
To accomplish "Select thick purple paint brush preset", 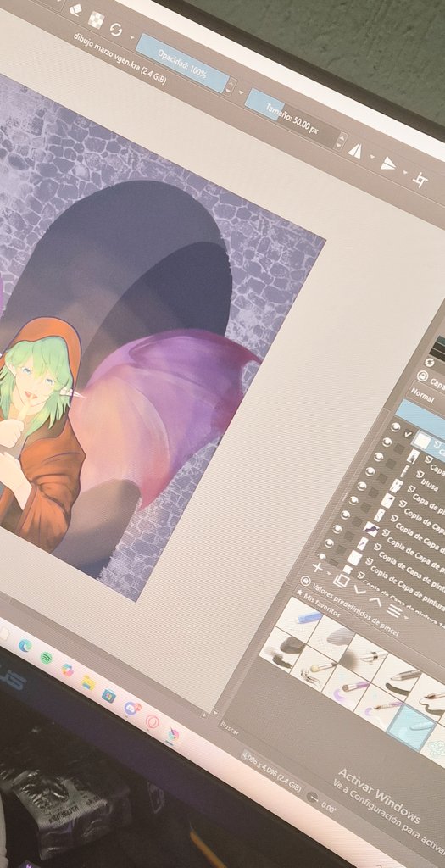I will [348, 687].
